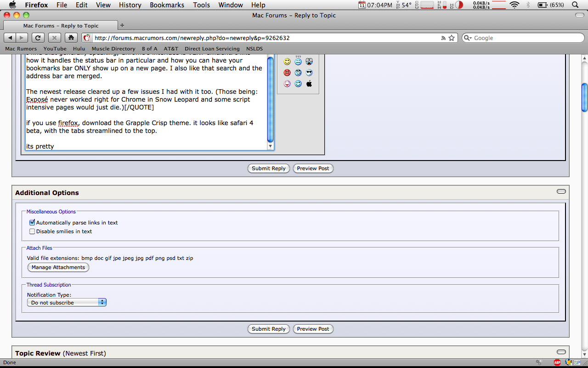Screen dimensions: 588x368
Task: Click the Bluetooth menu bar icon
Action: click(528, 5)
